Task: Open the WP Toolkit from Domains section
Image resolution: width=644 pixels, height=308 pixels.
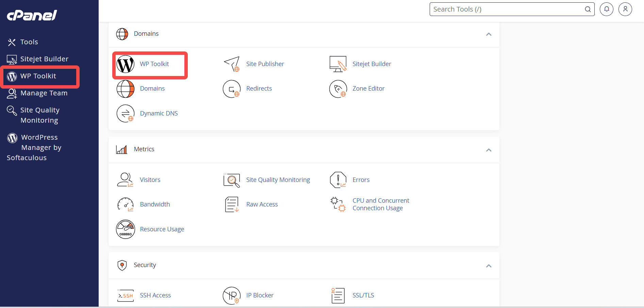Action: click(x=150, y=65)
